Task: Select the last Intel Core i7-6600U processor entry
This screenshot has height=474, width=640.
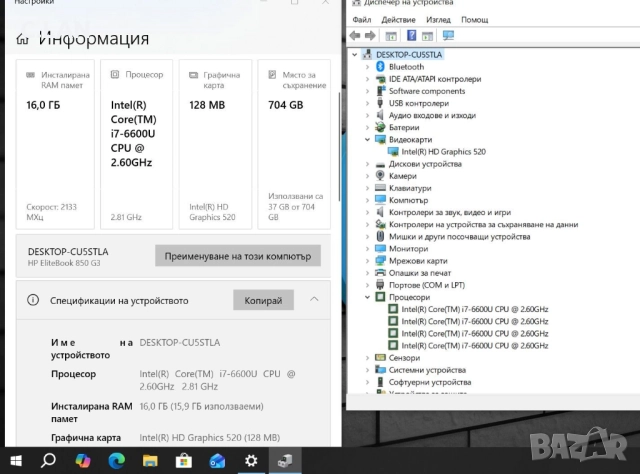Action: coord(475,345)
